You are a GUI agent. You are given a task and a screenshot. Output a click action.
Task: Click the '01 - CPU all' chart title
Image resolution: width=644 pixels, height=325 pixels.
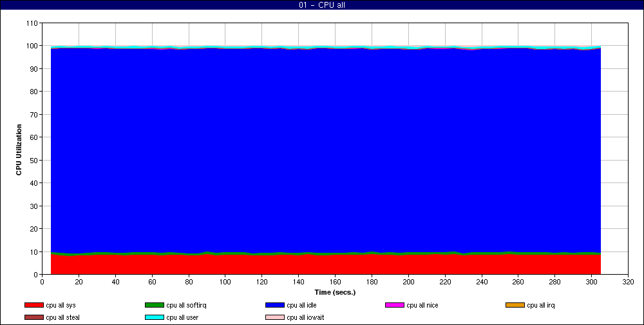[322, 5]
